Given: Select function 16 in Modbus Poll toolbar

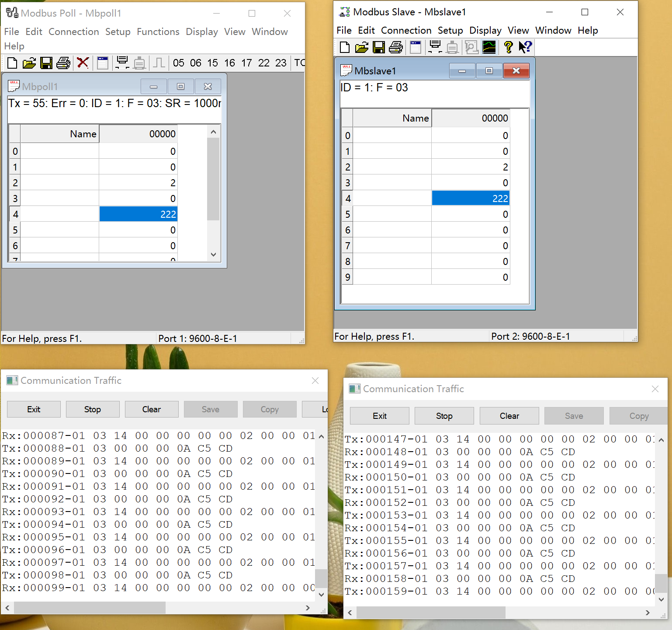Looking at the screenshot, I should click(x=229, y=63).
